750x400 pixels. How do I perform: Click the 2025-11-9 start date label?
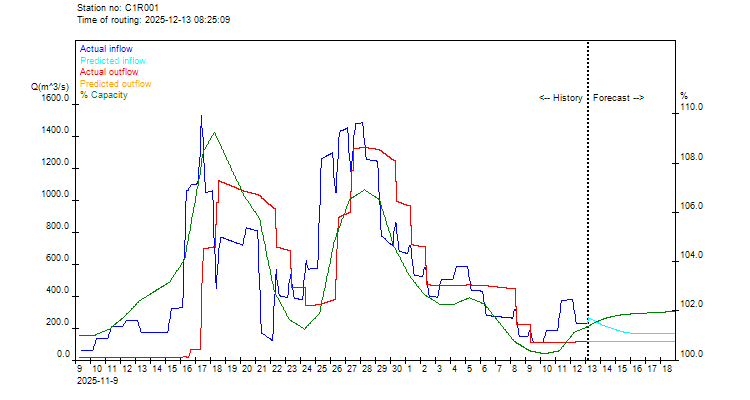pyautogui.click(x=97, y=380)
